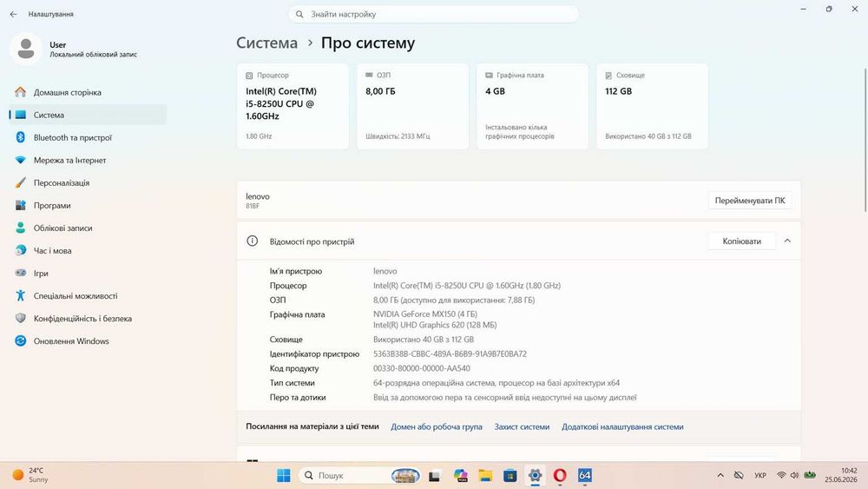Viewport: 868px width, 489px height.
Task: Click the Intel(R) UHD Graphics 620 text
Action: coord(435,325)
